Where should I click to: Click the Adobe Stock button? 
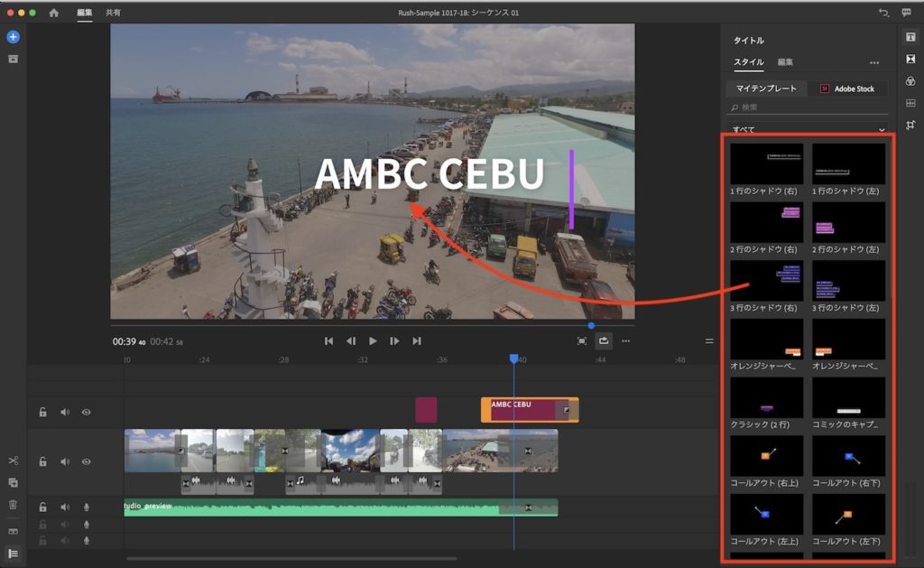[847, 88]
